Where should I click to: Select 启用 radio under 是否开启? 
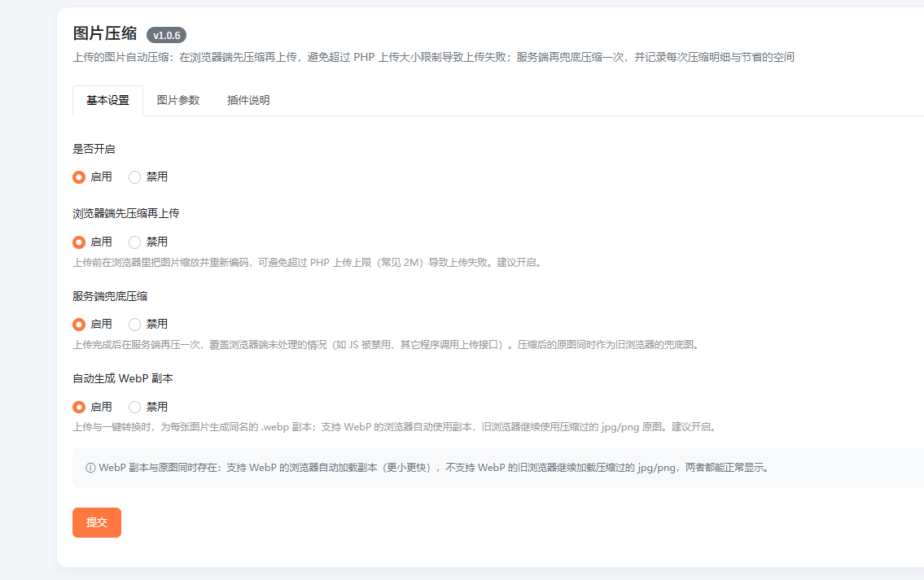(79, 177)
